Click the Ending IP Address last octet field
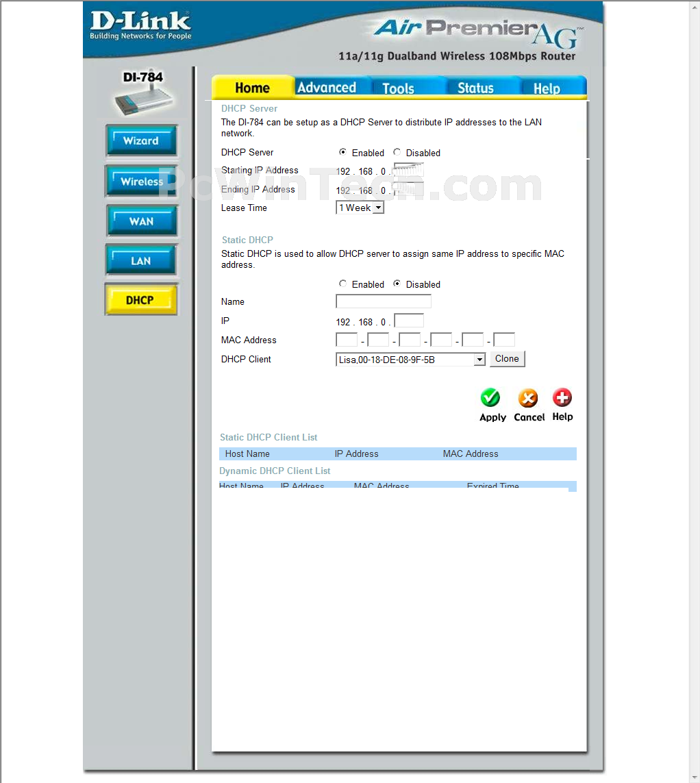The height and width of the screenshot is (783, 700). point(409,189)
